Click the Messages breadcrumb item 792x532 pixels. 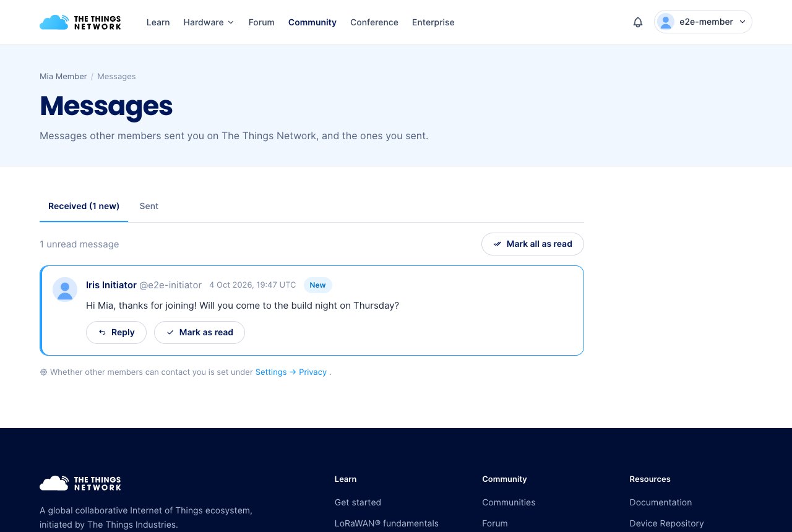click(x=116, y=76)
